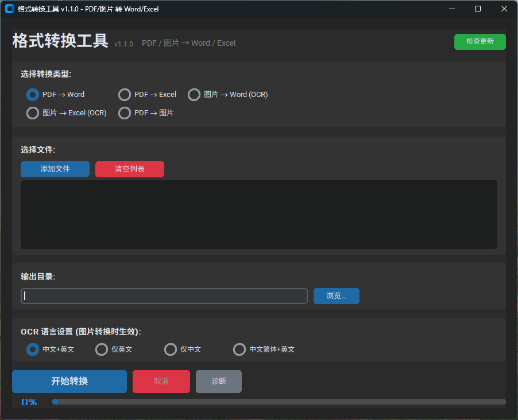Screen dimensions: 518x420
Task: Click the app icon in title bar
Action: pos(10,9)
